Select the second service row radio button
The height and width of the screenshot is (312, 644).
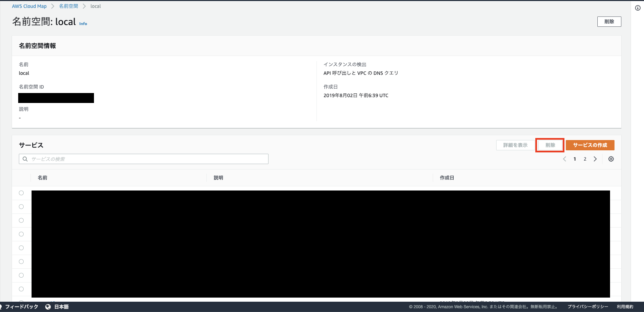(21, 207)
